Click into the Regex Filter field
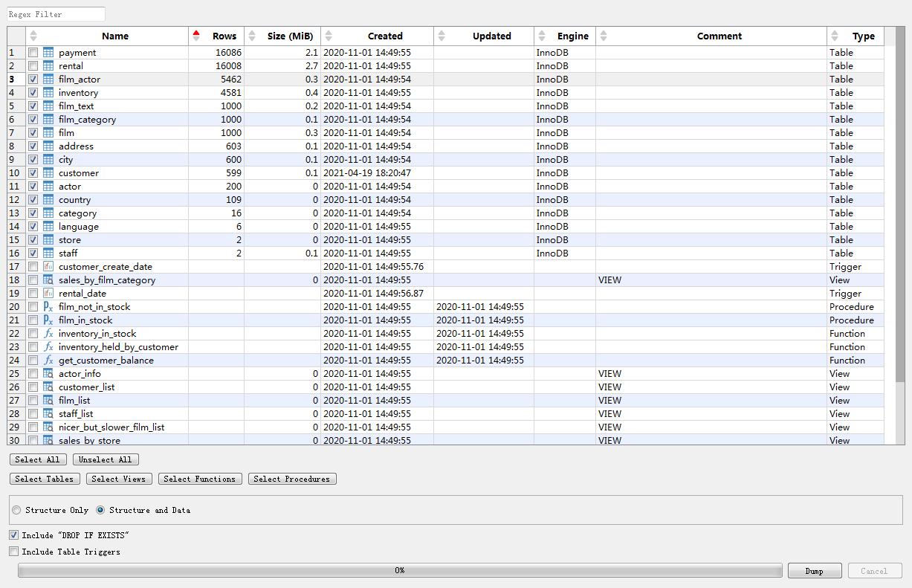Viewport: 912px width, 588px height. [x=56, y=14]
